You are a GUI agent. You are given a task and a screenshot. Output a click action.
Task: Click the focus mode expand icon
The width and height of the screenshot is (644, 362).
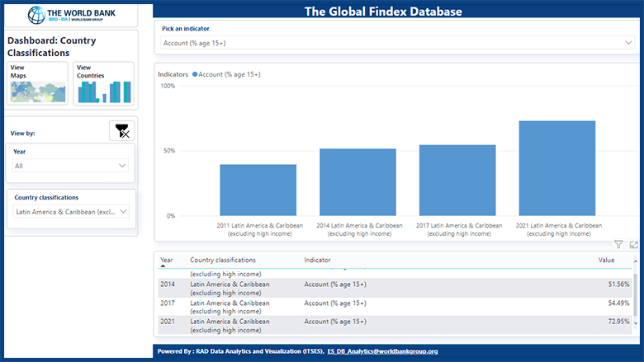coord(634,245)
